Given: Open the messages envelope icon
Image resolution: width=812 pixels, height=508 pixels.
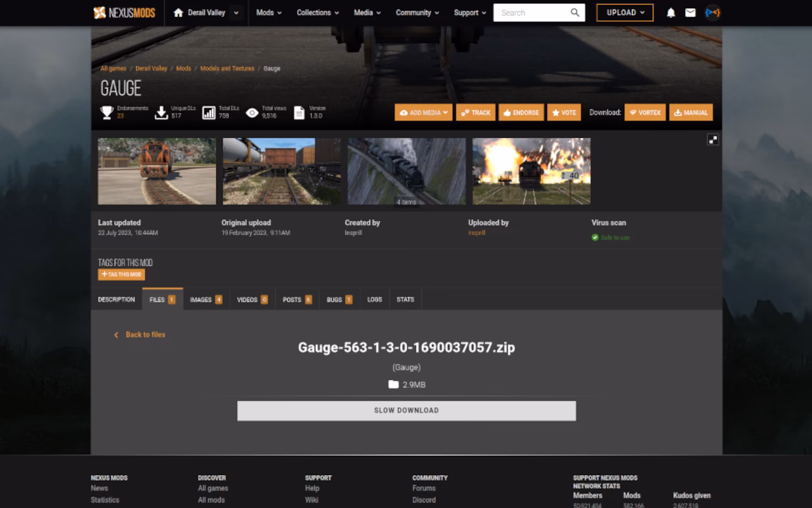Looking at the screenshot, I should [x=690, y=13].
